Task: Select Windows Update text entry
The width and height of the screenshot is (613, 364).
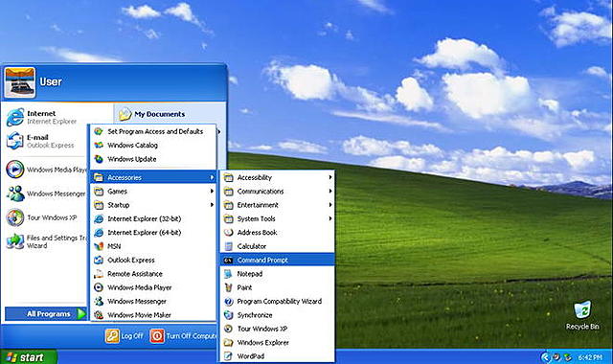Action: pos(132,159)
